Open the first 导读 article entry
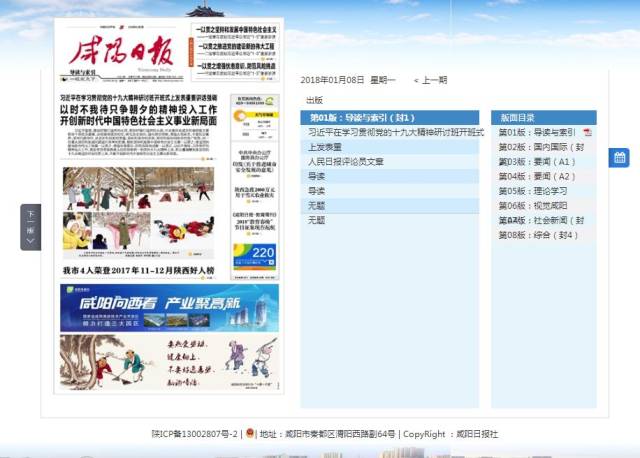Screen dimensions: 640x458 pos(390,176)
